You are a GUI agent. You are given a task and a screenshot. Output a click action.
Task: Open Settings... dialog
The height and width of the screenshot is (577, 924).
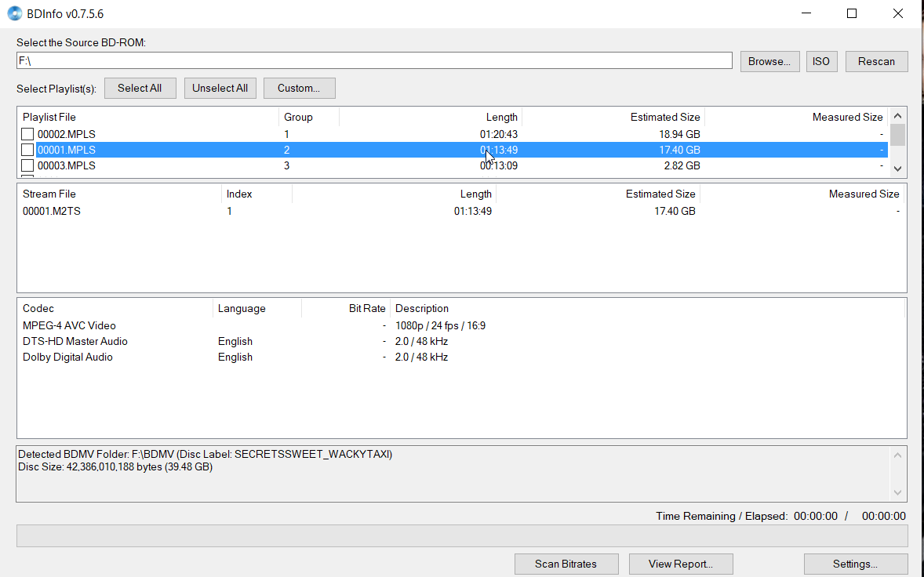855,564
